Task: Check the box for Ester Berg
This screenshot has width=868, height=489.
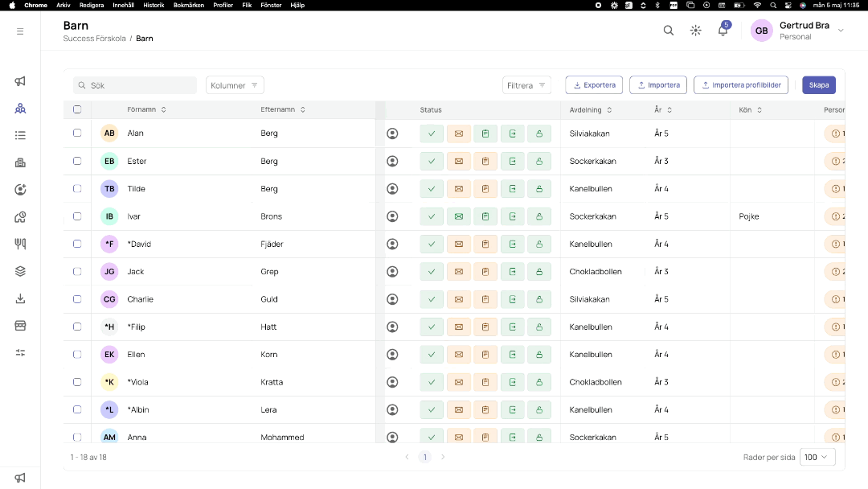Action: pyautogui.click(x=77, y=161)
